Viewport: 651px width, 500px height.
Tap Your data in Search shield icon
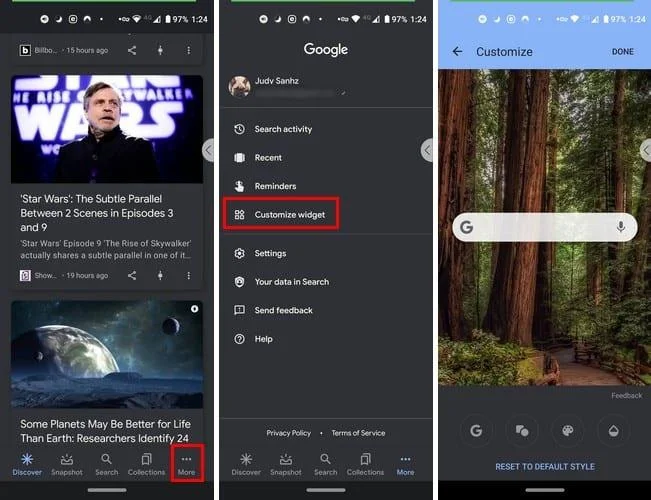click(240, 282)
